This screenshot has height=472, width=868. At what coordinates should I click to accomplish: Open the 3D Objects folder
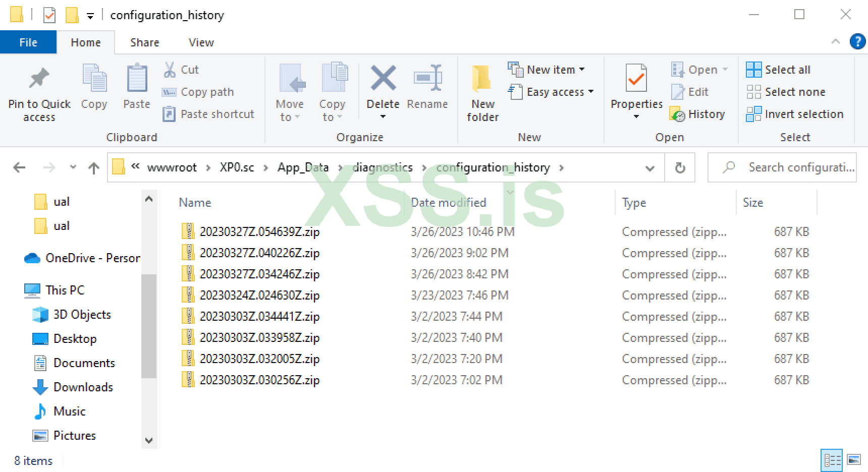point(72,314)
